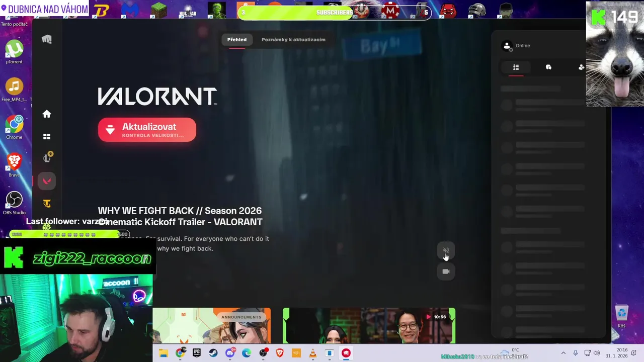The width and height of the screenshot is (644, 362).
Task: Open Epic Games Launcher from the taskbar
Action: (197, 353)
